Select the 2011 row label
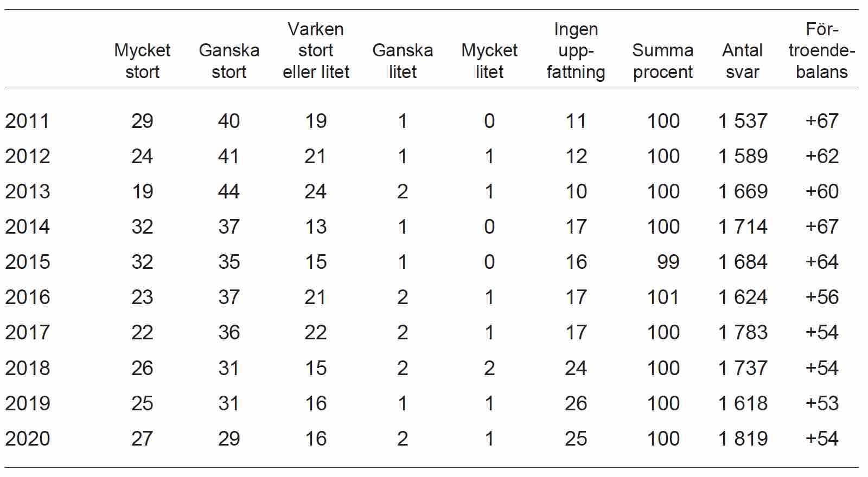Screen dimensions: 868x477 (x=28, y=121)
